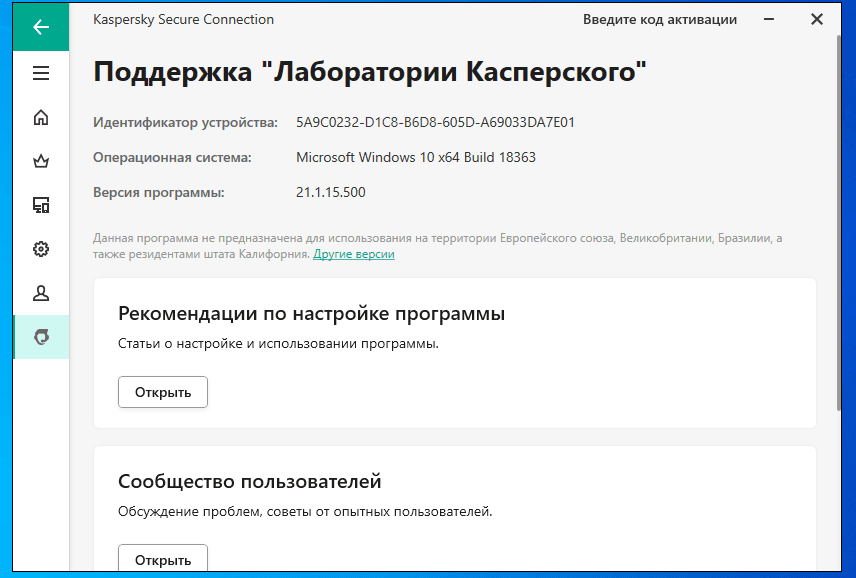Screen dimensions: 856x578
Task: Click the page heading 'Поддержка "Лаборатории Касперского"'
Action: pos(370,71)
